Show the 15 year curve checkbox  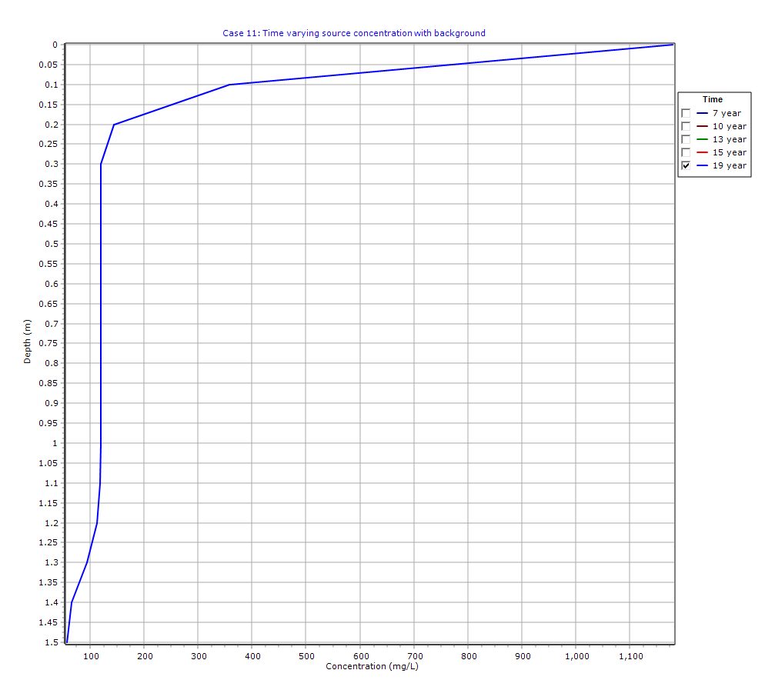tap(686, 152)
